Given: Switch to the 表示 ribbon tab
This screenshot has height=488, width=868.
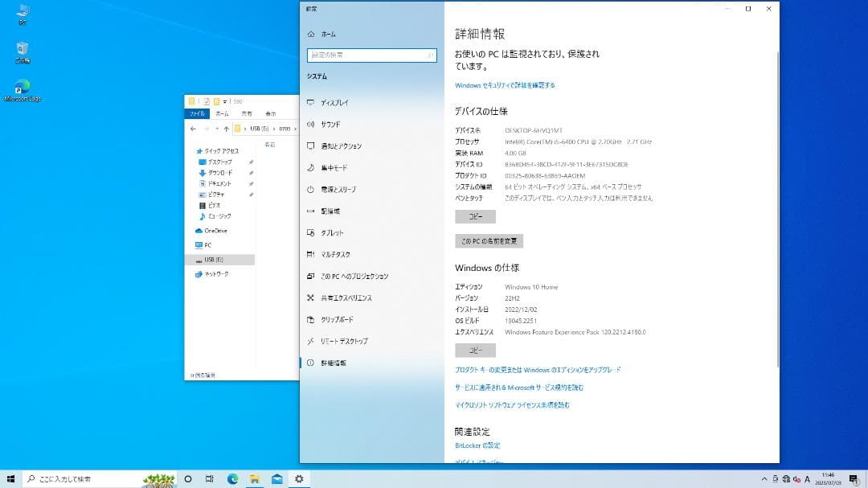Looking at the screenshot, I should click(269, 113).
